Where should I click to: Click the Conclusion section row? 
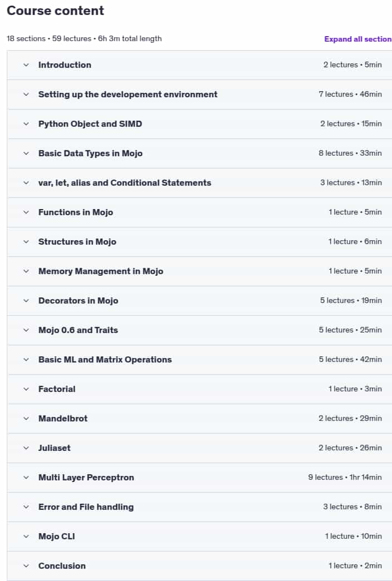(x=199, y=566)
